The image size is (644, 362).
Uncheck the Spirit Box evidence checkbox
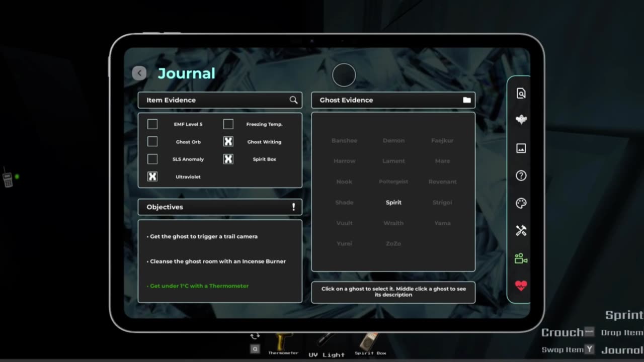pyautogui.click(x=228, y=159)
